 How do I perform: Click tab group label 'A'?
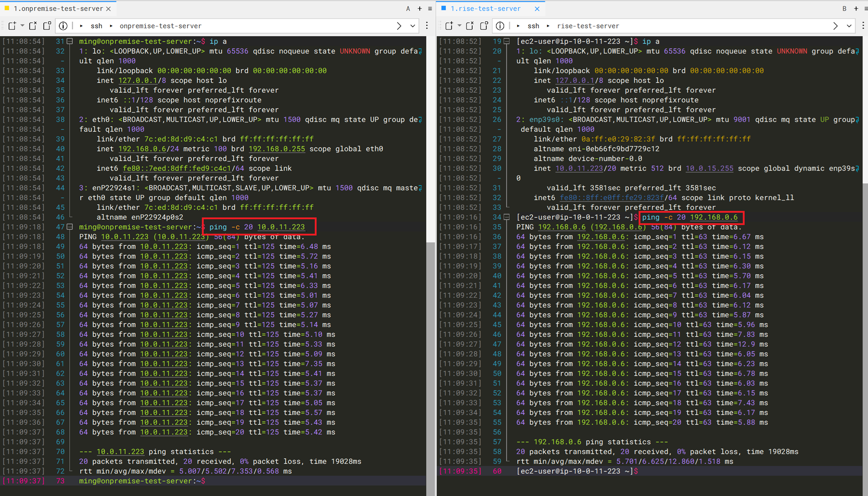[408, 9]
